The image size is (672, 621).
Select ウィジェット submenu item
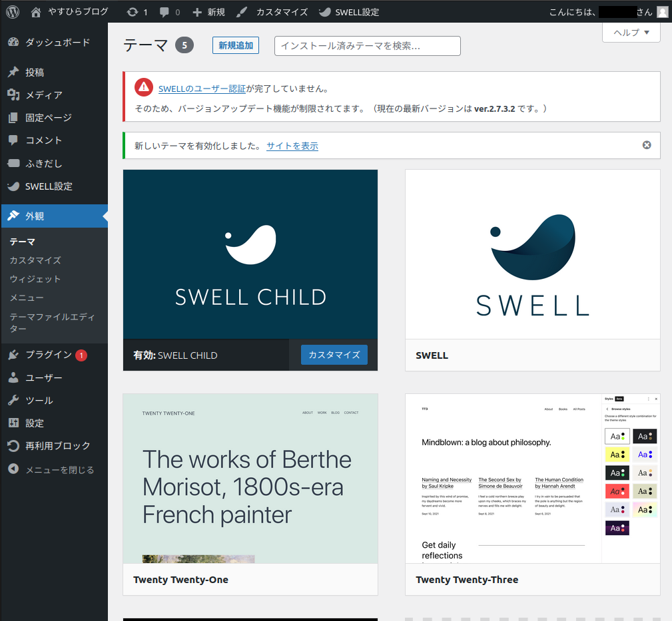click(35, 279)
